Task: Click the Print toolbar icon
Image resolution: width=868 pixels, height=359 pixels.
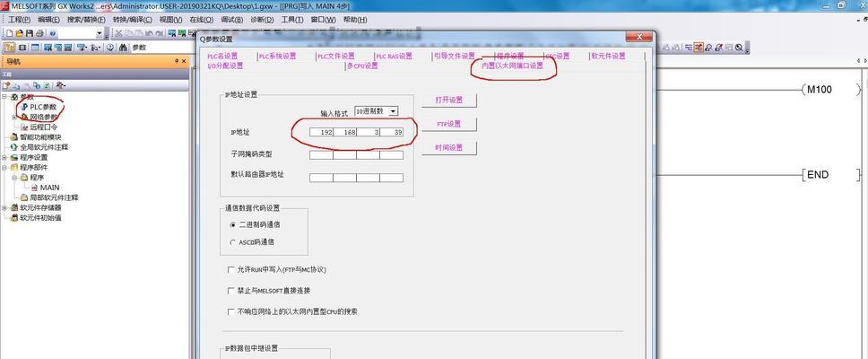Action: coord(39,34)
